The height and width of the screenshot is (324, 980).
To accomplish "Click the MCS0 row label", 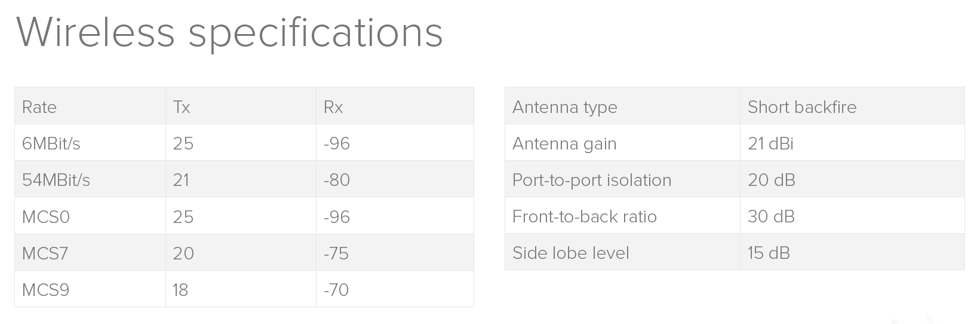I will tap(46, 216).
